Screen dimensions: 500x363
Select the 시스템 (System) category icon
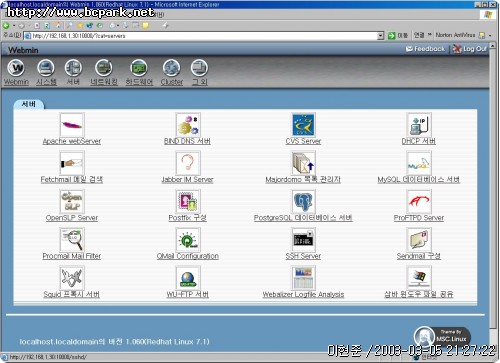click(x=46, y=68)
